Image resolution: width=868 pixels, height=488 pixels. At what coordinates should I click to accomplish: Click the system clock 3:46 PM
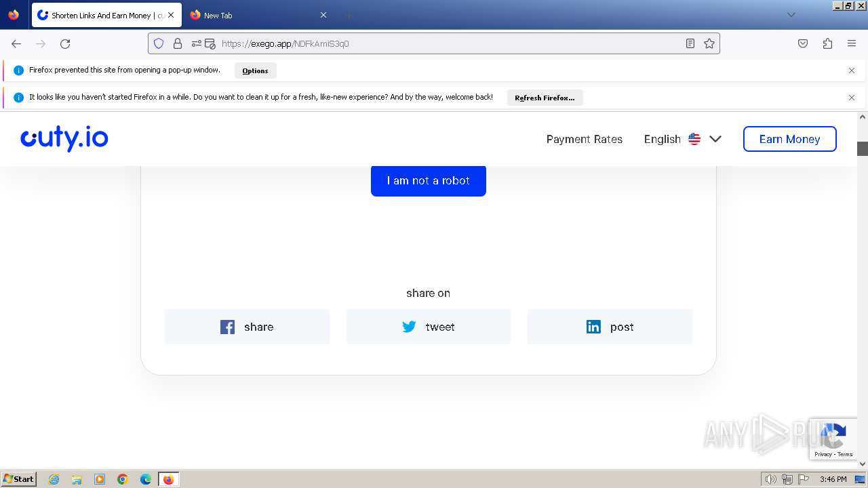[833, 479]
